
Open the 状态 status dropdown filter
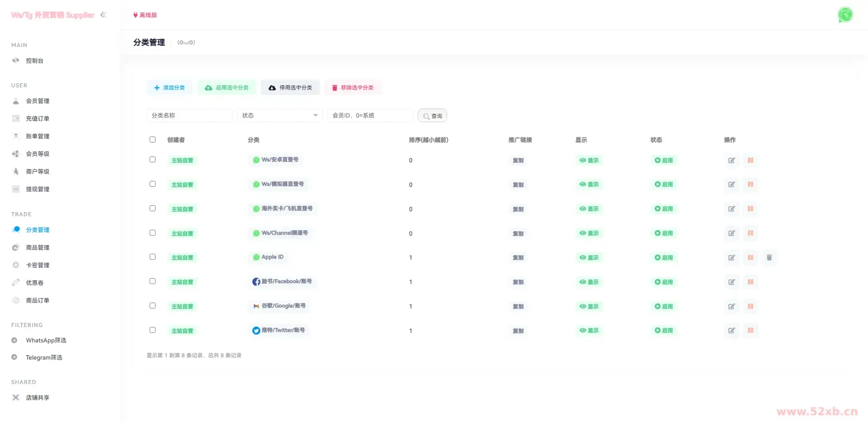[279, 115]
